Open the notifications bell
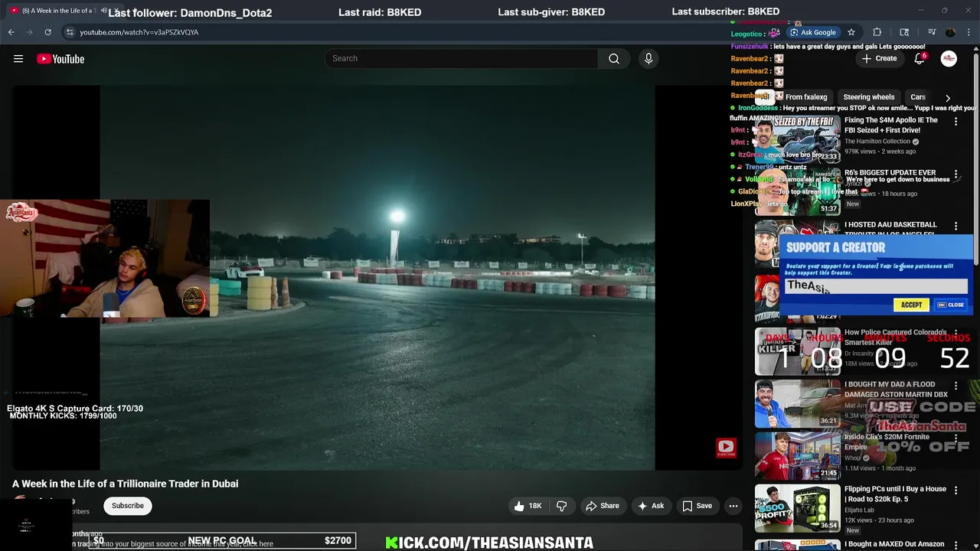 pos(920,59)
